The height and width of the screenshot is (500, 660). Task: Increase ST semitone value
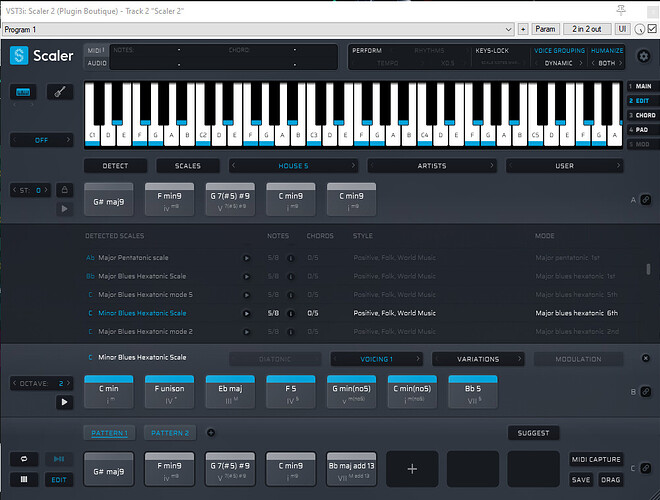click(46, 190)
